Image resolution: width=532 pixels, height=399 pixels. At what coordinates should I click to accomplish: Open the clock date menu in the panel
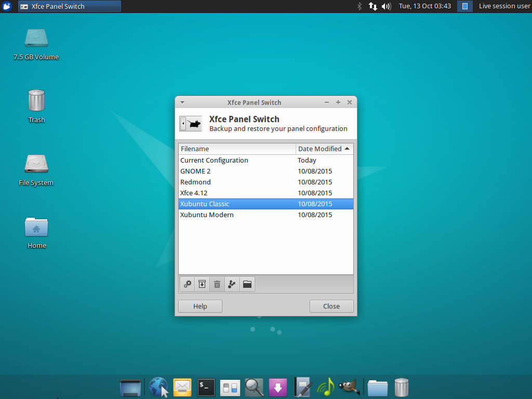(x=424, y=7)
